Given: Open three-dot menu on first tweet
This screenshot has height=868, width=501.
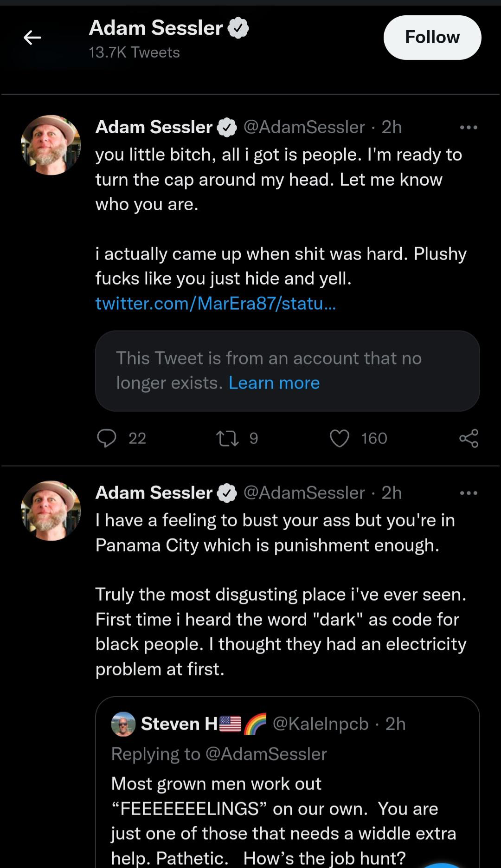Looking at the screenshot, I should click(x=469, y=127).
